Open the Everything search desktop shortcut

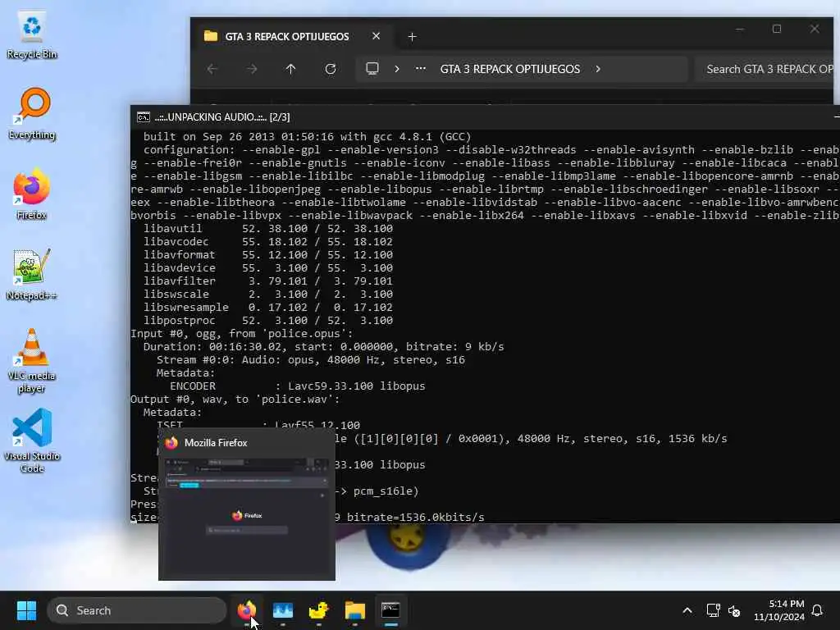32,114
